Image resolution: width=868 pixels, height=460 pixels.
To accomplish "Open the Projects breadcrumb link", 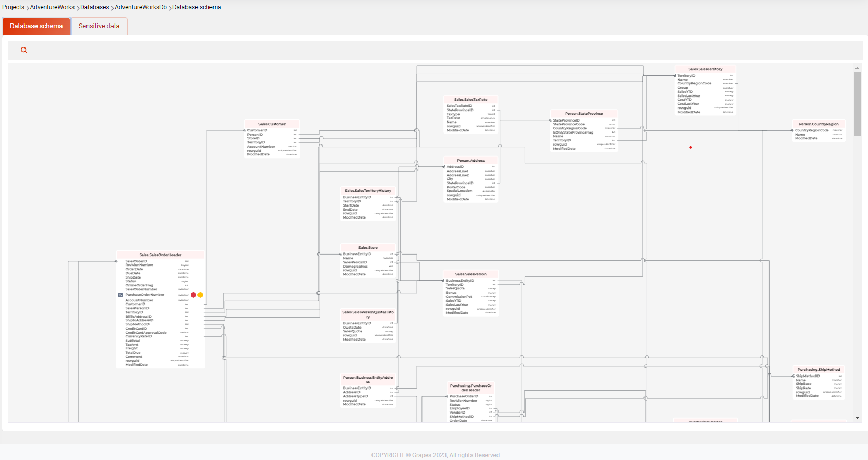I will pos(13,7).
